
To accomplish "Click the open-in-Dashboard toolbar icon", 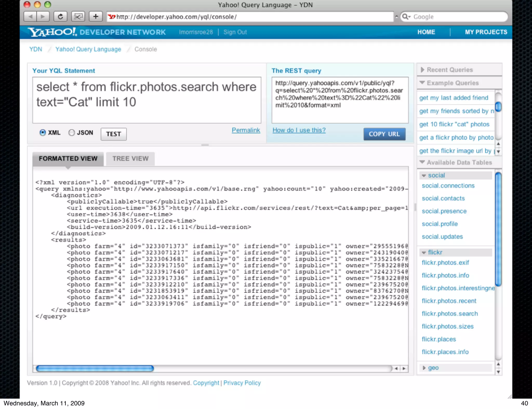I will pyautogui.click(x=78, y=17).
